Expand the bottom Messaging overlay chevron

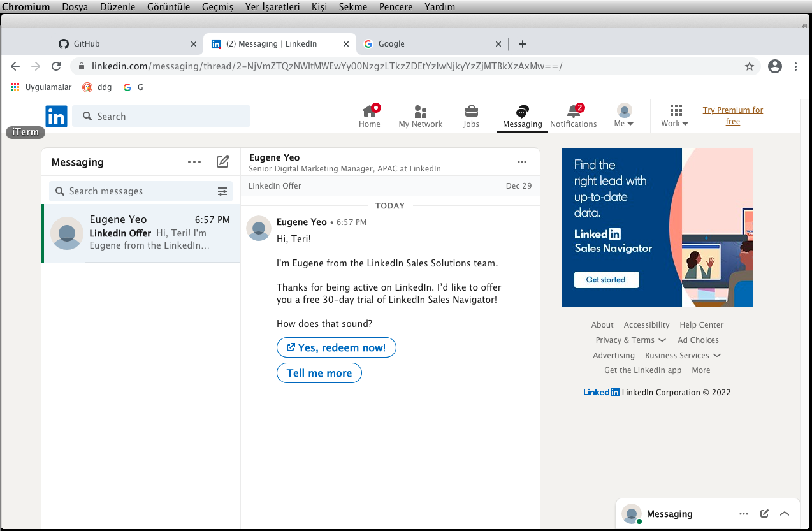point(785,514)
